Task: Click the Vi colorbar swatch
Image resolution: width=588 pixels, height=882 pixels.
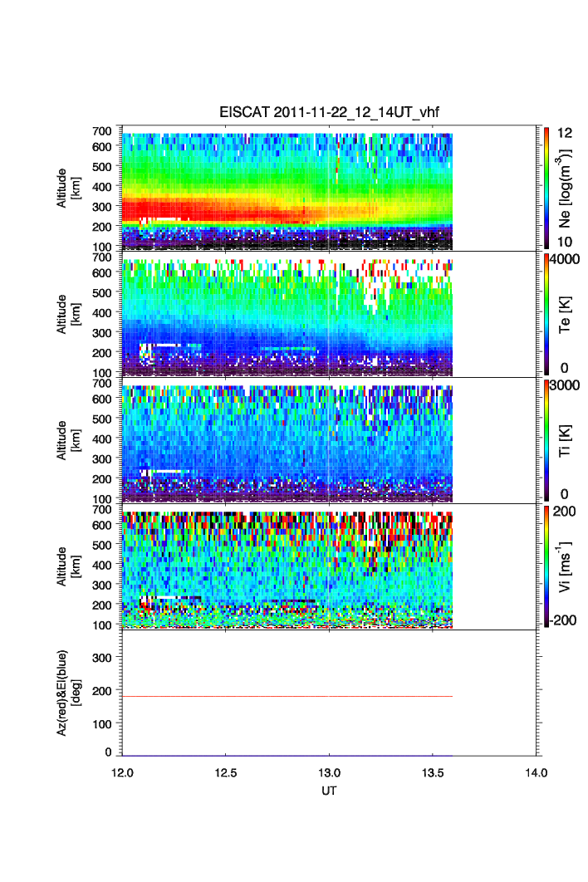Action: coord(546,566)
